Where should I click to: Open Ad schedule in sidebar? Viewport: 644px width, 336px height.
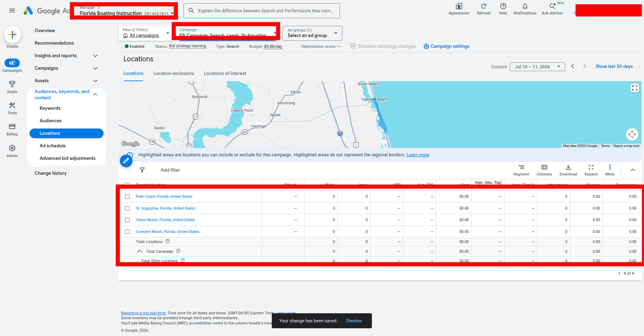pyautogui.click(x=53, y=146)
